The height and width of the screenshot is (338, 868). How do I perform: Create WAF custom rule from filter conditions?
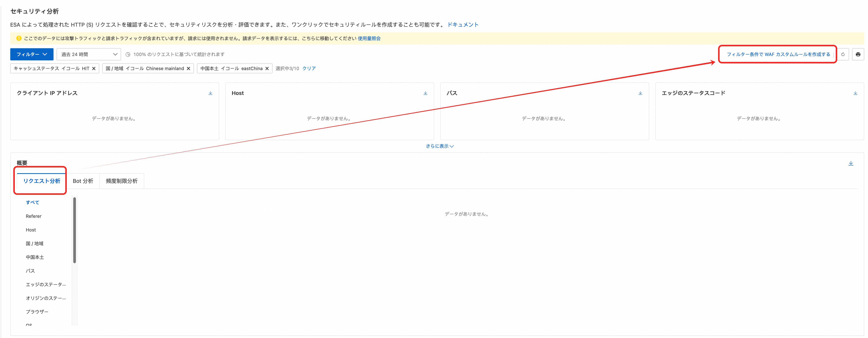[x=778, y=54]
